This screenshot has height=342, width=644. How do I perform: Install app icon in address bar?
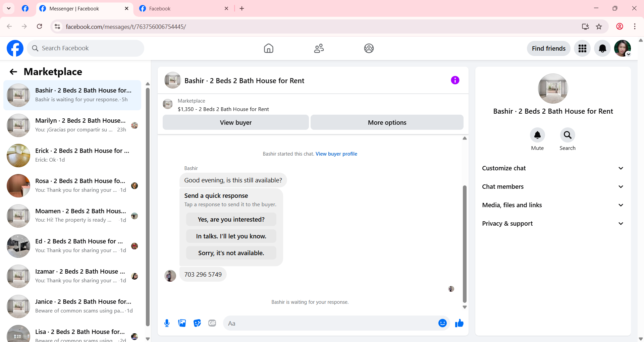(x=585, y=26)
